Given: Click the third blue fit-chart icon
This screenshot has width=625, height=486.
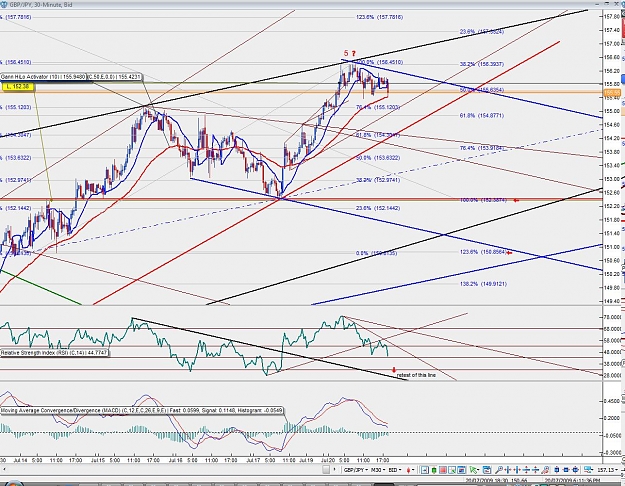Looking at the screenshot, I should tap(576, 470).
